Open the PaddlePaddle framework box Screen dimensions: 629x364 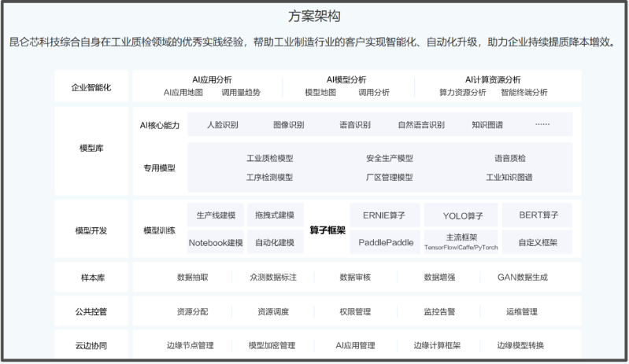pos(386,243)
